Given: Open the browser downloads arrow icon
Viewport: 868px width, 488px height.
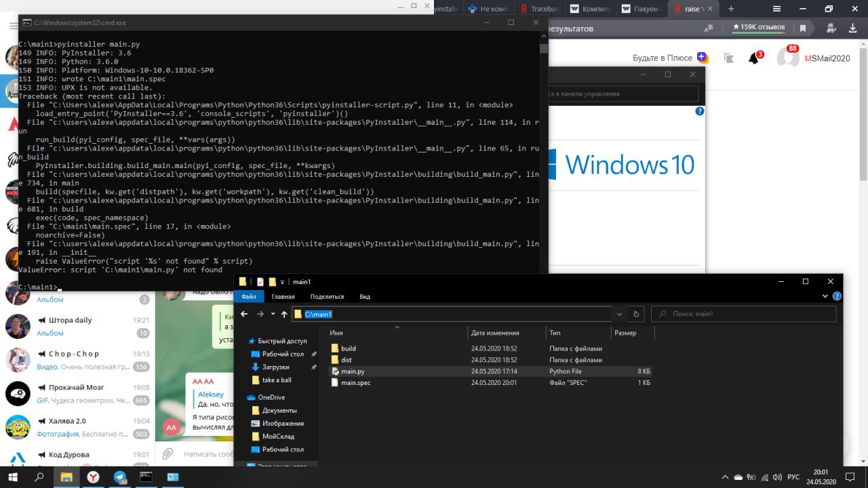Looking at the screenshot, I should click(x=851, y=28).
